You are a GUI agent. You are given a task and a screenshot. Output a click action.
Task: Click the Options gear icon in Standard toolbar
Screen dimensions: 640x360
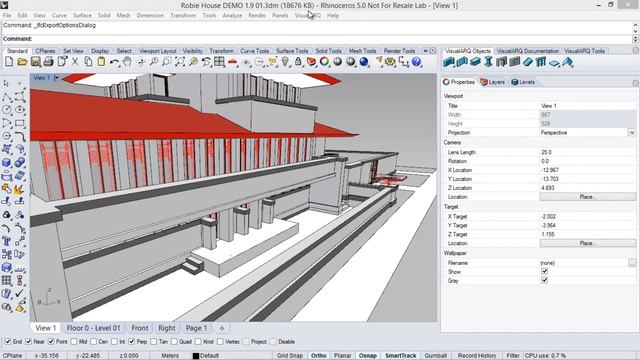pyautogui.click(x=390, y=62)
